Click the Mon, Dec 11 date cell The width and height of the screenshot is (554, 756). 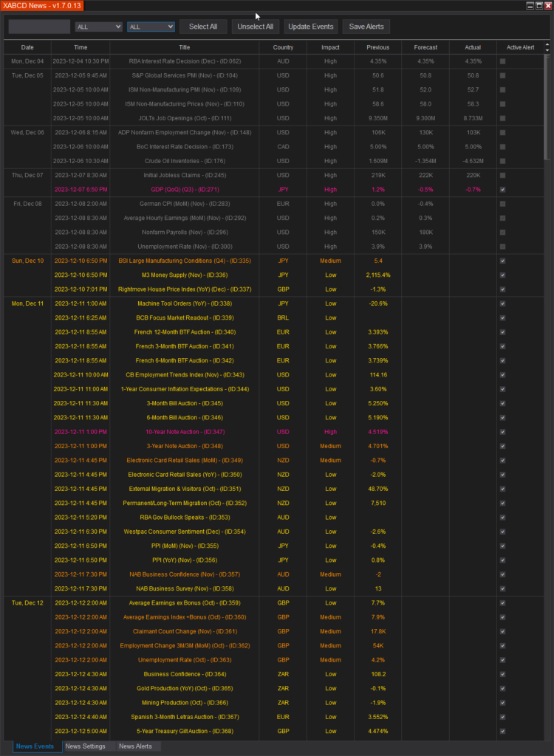pyautogui.click(x=27, y=303)
